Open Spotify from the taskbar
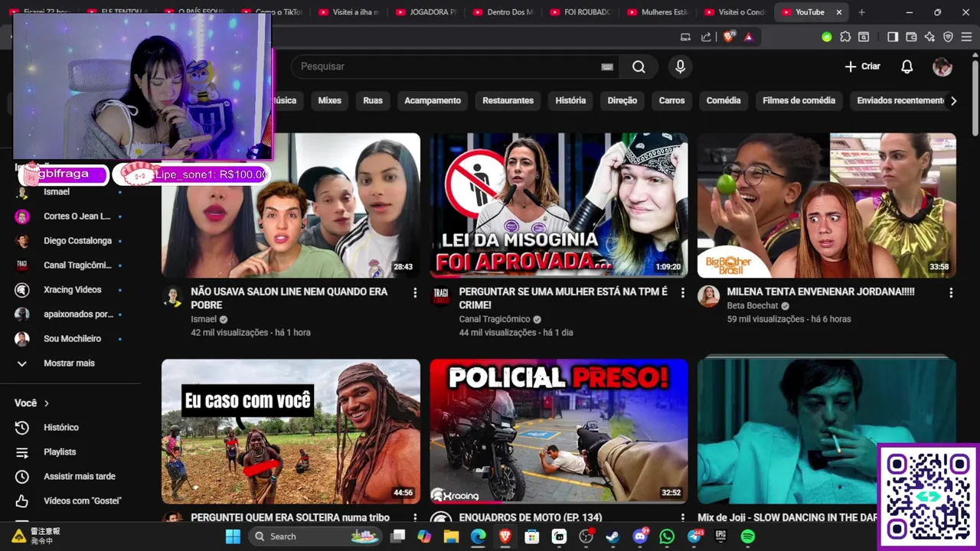Image resolution: width=980 pixels, height=551 pixels. (x=748, y=536)
